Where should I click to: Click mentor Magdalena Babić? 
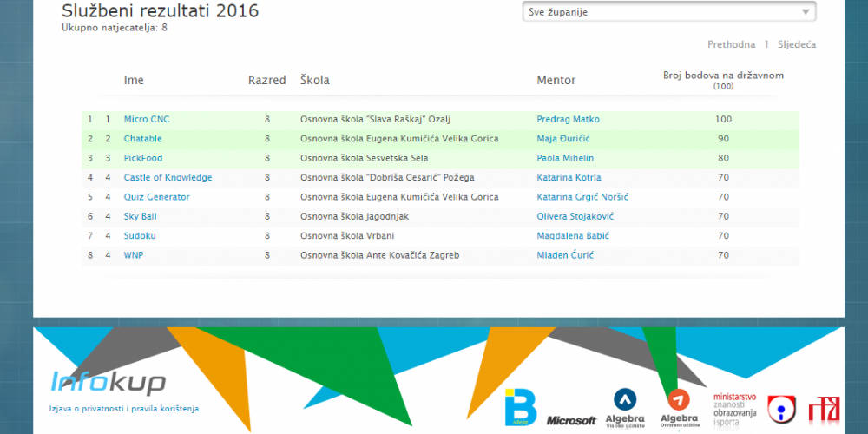pos(573,236)
